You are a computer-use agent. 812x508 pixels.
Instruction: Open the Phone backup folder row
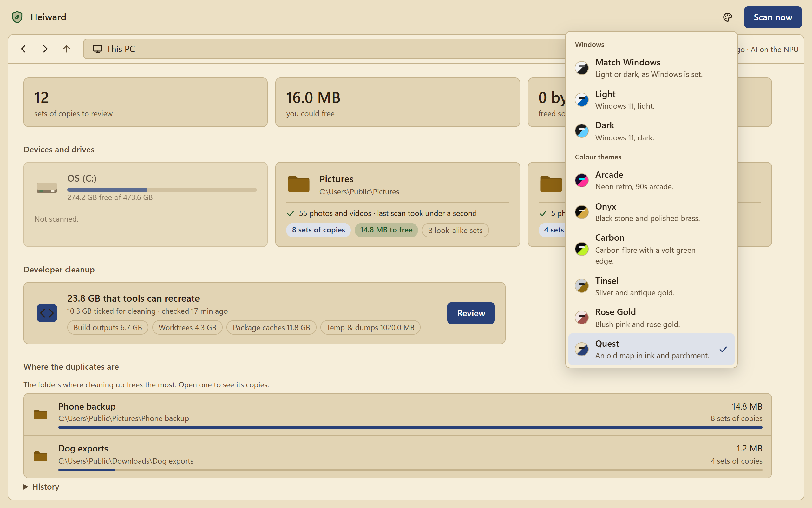coord(398,415)
